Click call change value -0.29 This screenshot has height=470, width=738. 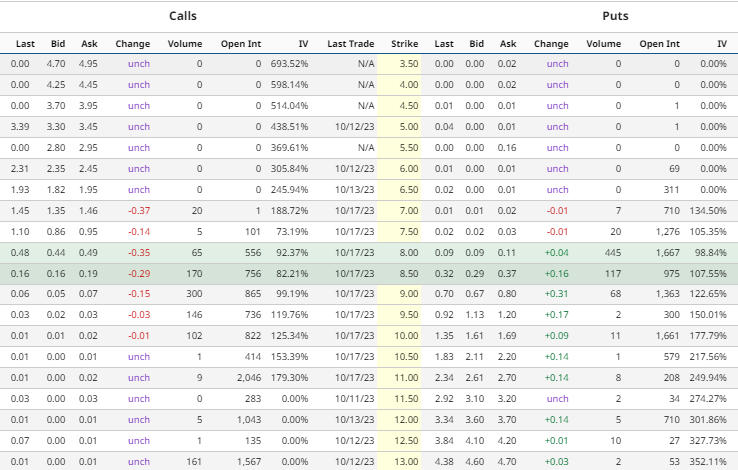tap(139, 273)
